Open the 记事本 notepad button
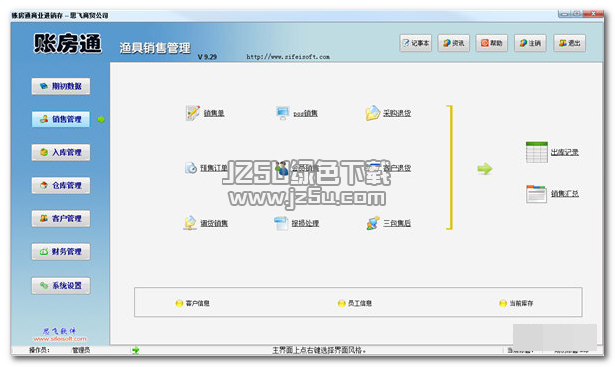 click(416, 43)
